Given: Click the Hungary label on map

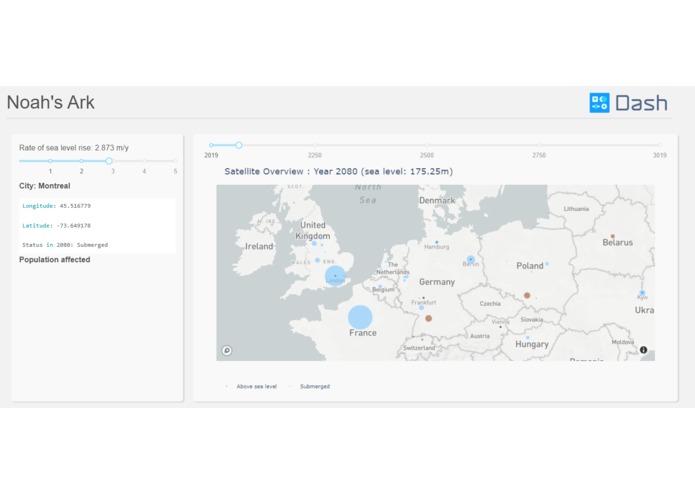Looking at the screenshot, I should point(532,344).
